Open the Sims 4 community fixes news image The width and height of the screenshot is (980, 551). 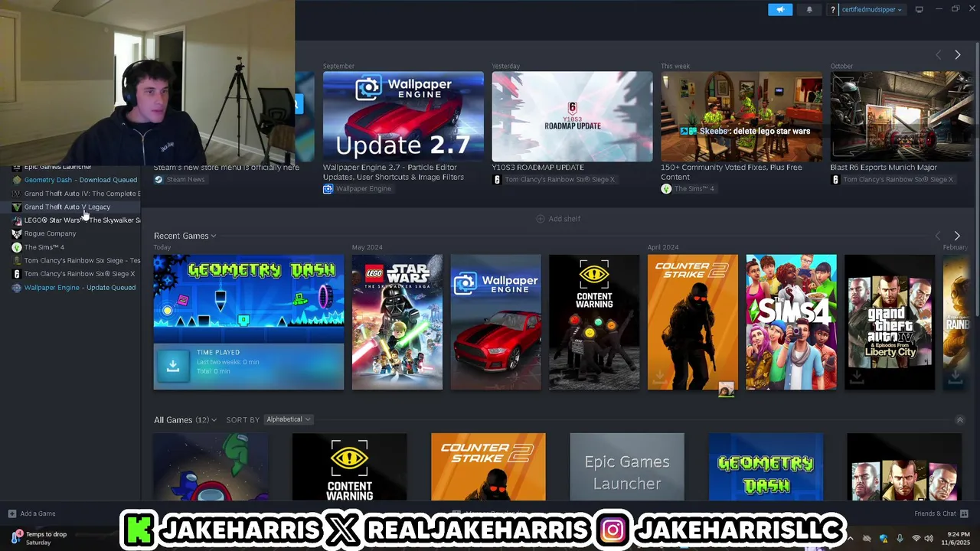(x=741, y=116)
